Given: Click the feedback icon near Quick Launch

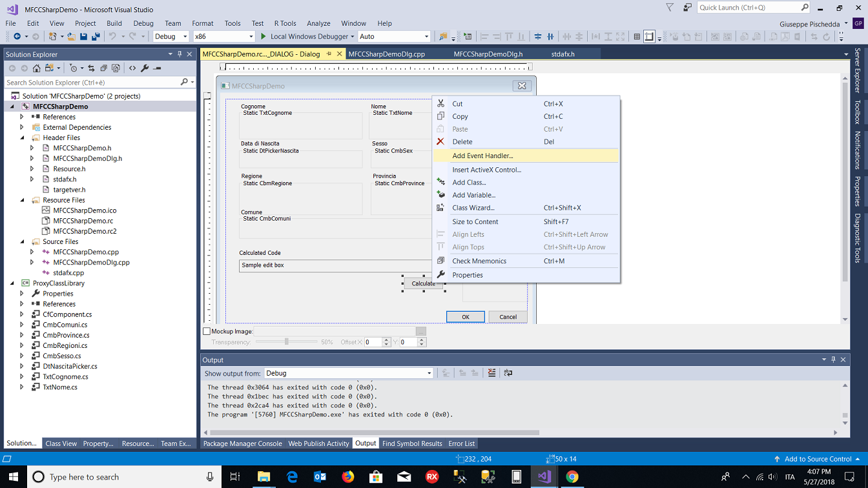Looking at the screenshot, I should [x=687, y=8].
